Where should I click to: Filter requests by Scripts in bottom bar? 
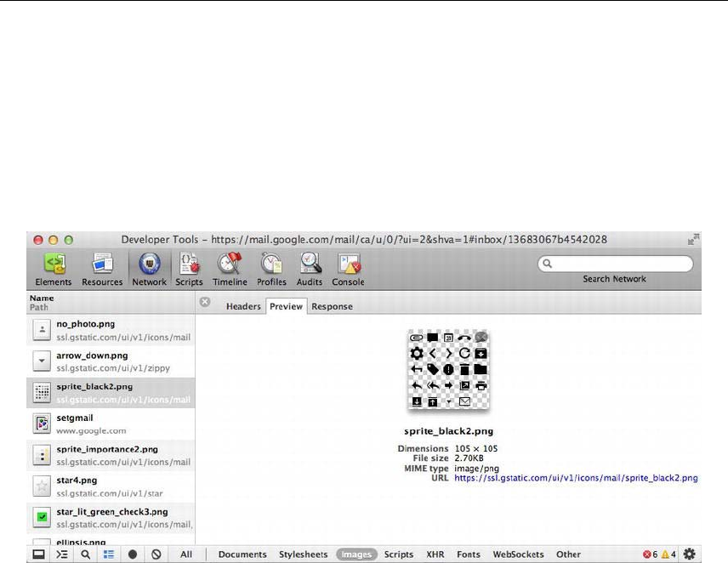tap(398, 554)
